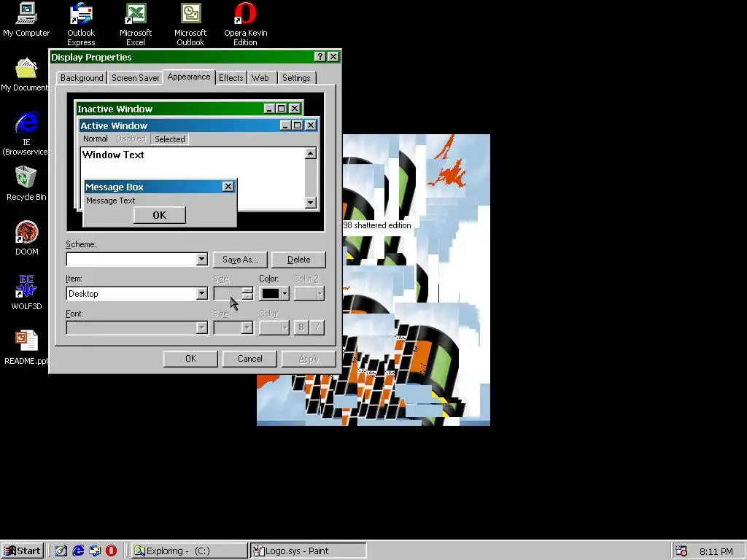The height and width of the screenshot is (560, 747).
Task: Close the Display Properties dialog
Action: click(x=333, y=57)
